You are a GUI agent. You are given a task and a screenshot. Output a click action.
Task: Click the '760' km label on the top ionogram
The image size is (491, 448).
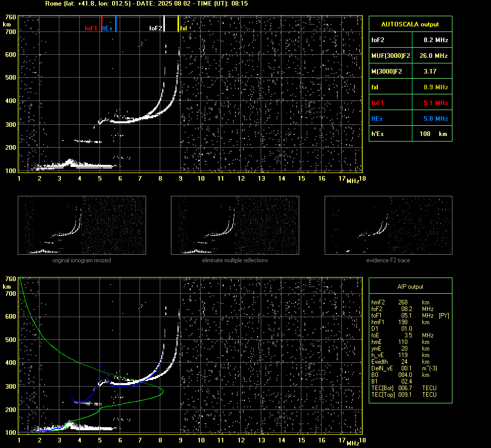pyautogui.click(x=11, y=17)
